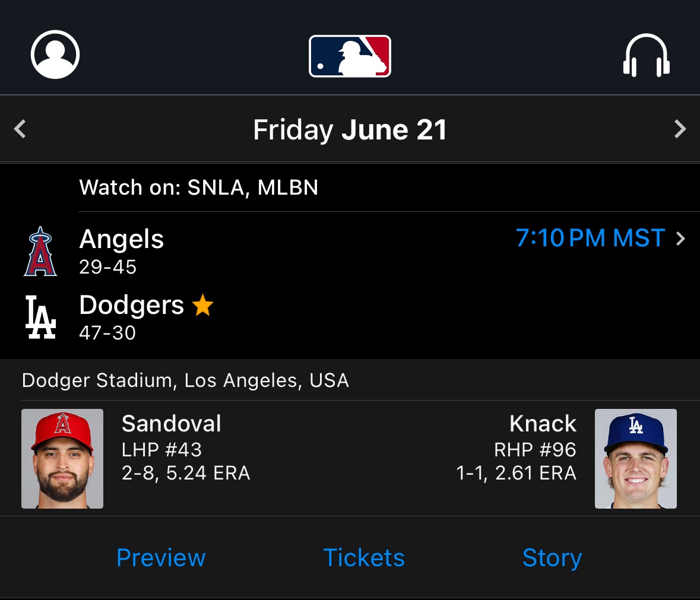The height and width of the screenshot is (600, 700).
Task: Toggle the Dodgers favorite star
Action: pyautogui.click(x=202, y=305)
